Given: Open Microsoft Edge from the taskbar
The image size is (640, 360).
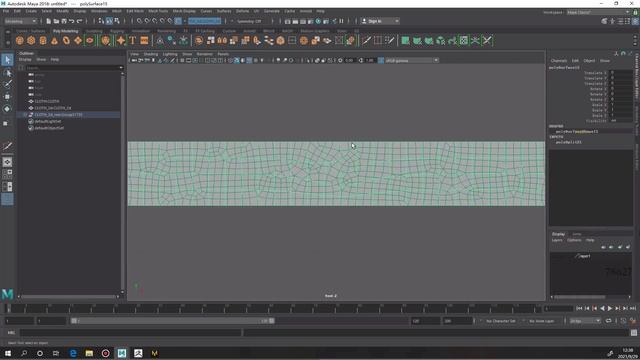Looking at the screenshot, I should pyautogui.click(x=73, y=353).
